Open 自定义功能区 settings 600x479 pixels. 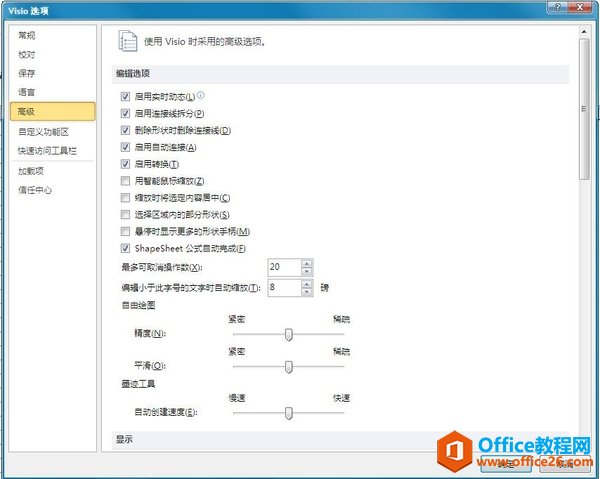point(52,132)
